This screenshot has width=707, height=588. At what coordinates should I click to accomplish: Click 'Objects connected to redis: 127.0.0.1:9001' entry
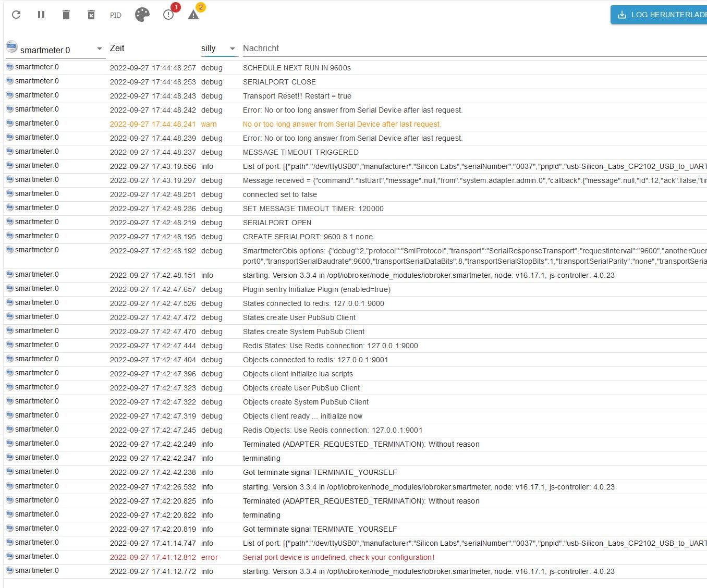tap(315, 360)
